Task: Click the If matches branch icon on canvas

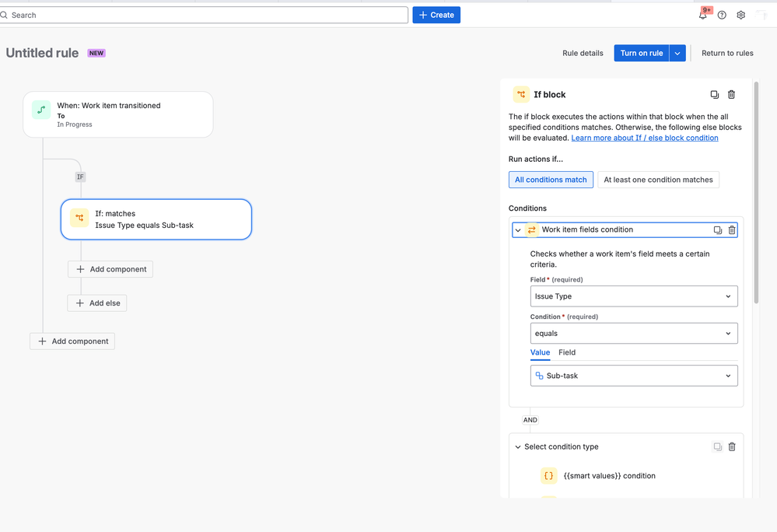Action: (79, 218)
